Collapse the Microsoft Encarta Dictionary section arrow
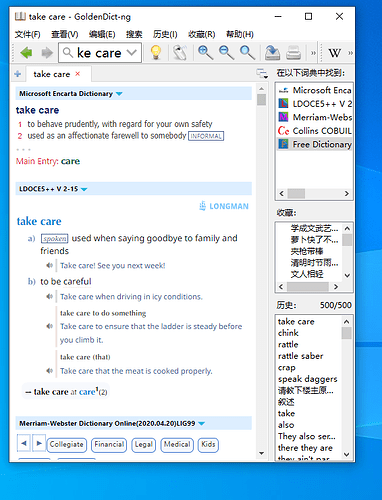Viewport: 382px width, 500px height. (119, 94)
